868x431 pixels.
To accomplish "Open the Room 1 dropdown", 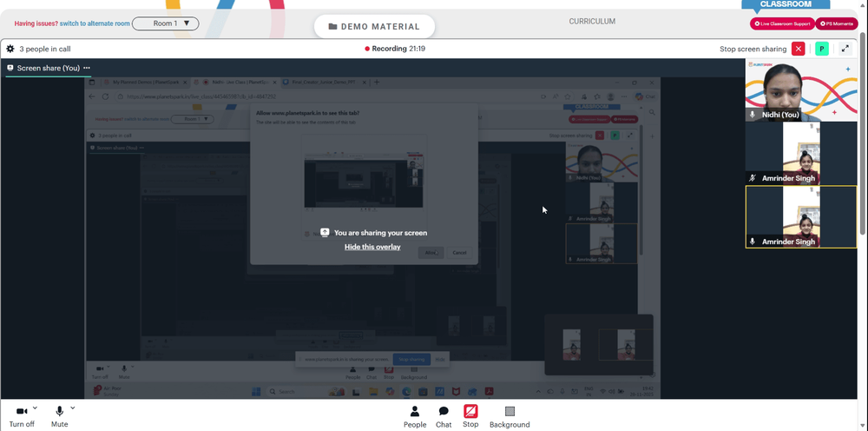I will click(x=166, y=23).
